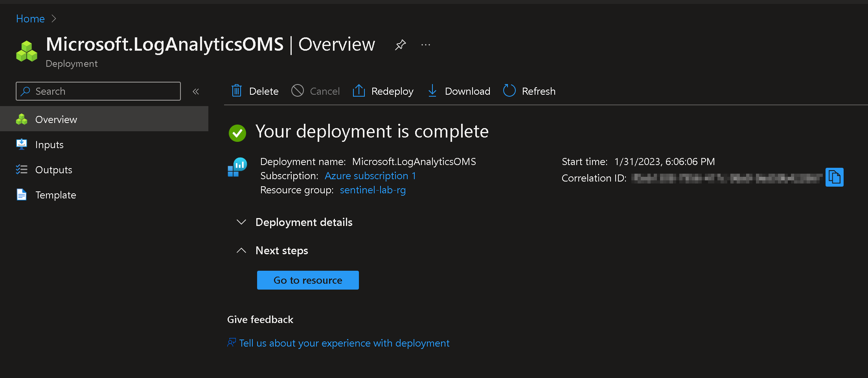Collapse the left sidebar menu
Viewport: 868px width, 378px height.
click(196, 92)
